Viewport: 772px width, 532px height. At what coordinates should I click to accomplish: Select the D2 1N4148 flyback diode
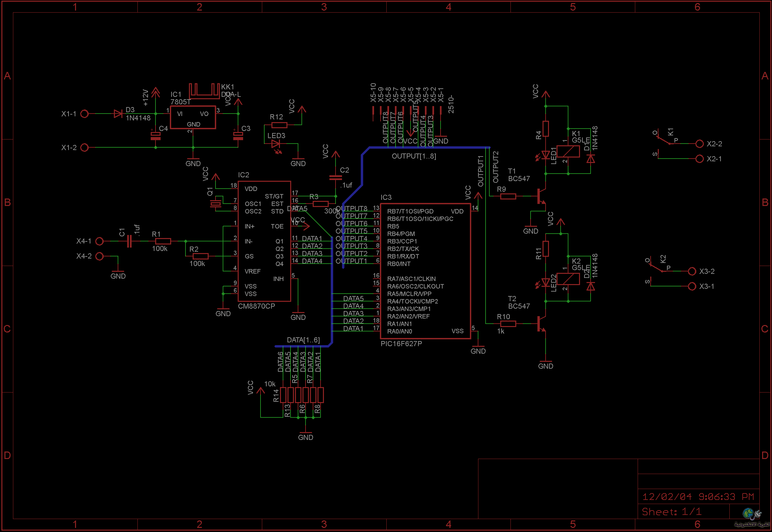tap(591, 286)
